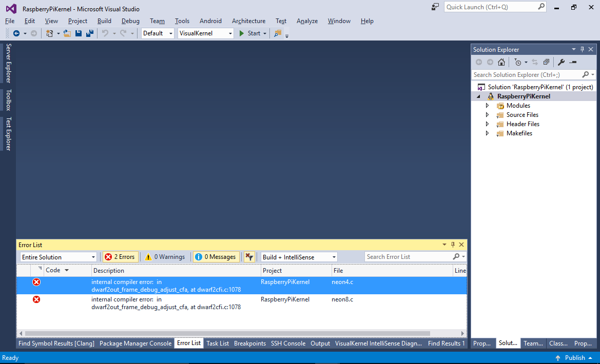Click the Collapse All icon in Solution Explorer
The height and width of the screenshot is (364, 600).
[547, 62]
